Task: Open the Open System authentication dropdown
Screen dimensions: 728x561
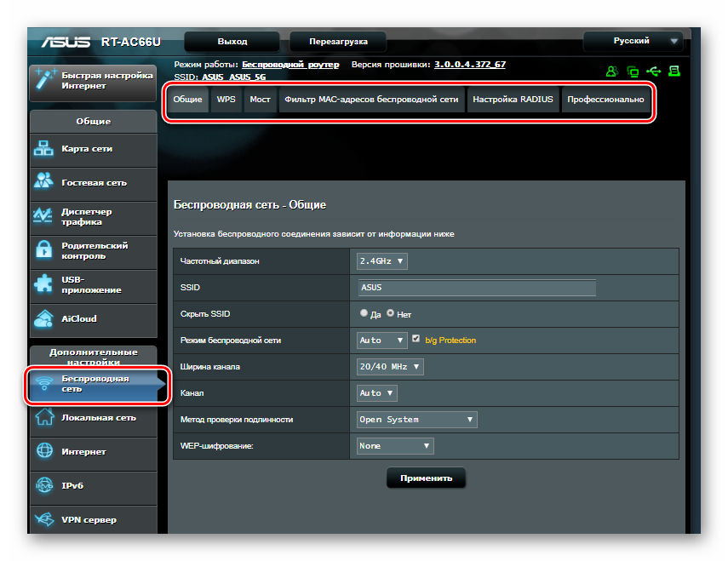Action: tap(416, 420)
